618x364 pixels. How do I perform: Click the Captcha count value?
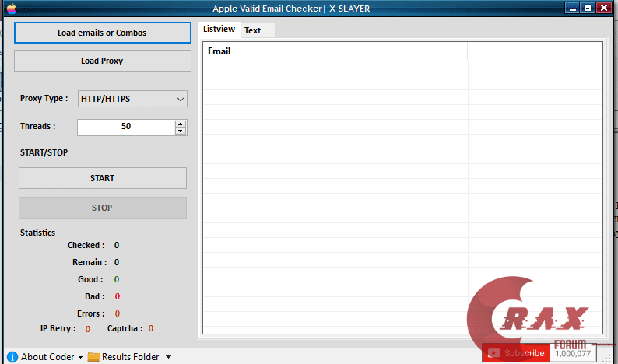click(x=150, y=328)
